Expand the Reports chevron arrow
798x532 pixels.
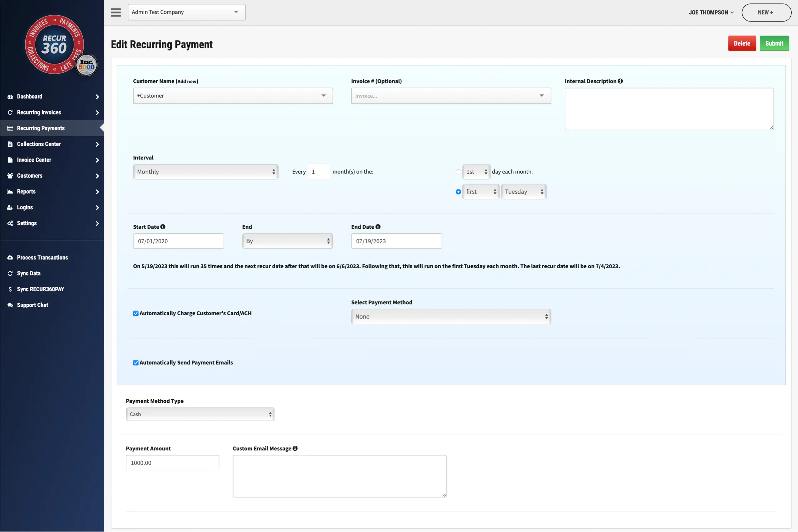coord(98,192)
